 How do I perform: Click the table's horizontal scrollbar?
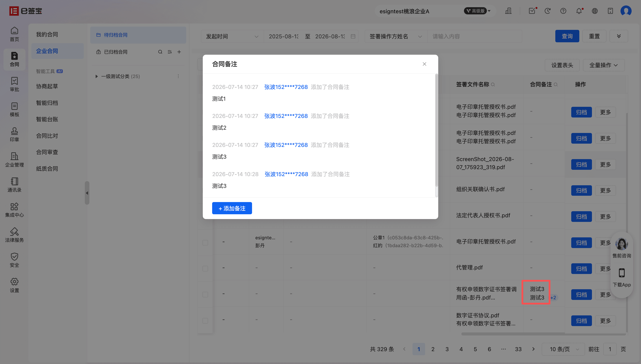click(x=544, y=334)
